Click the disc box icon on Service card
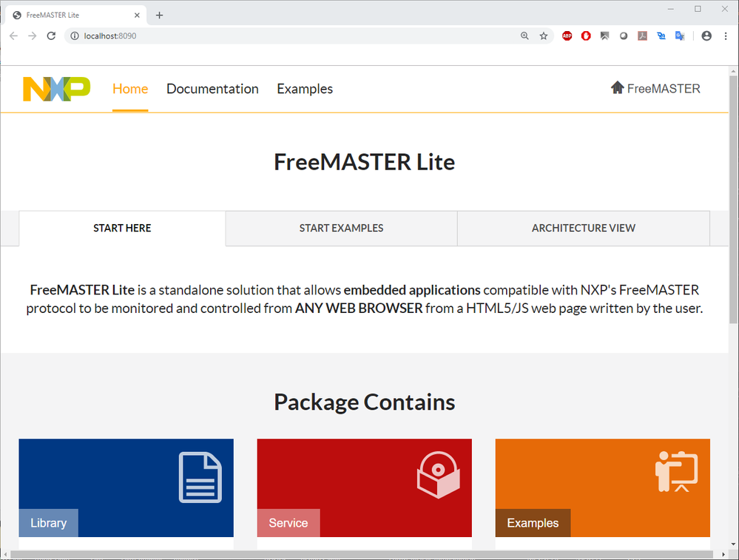Screen dimensions: 739x560 pos(439,475)
